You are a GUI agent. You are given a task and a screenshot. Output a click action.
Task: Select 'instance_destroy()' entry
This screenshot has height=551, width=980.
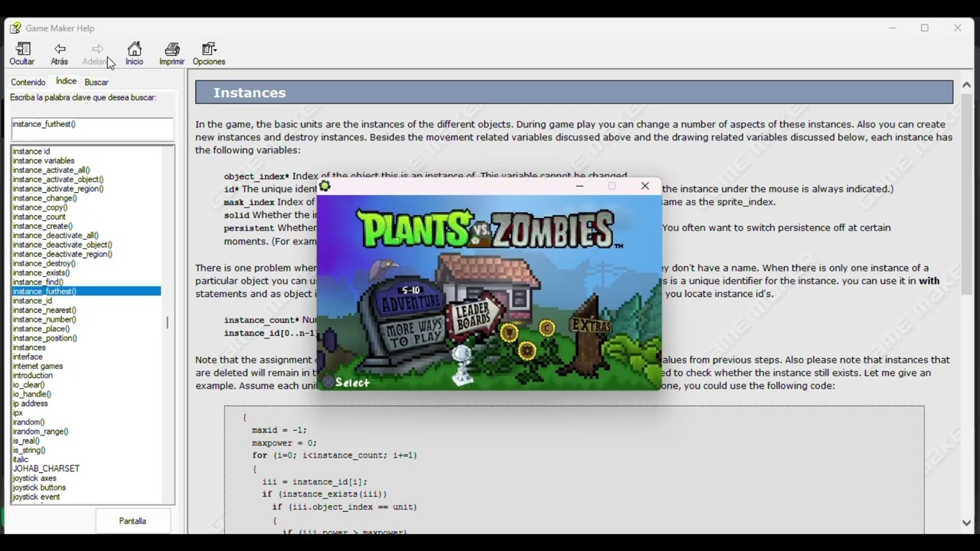[44, 263]
